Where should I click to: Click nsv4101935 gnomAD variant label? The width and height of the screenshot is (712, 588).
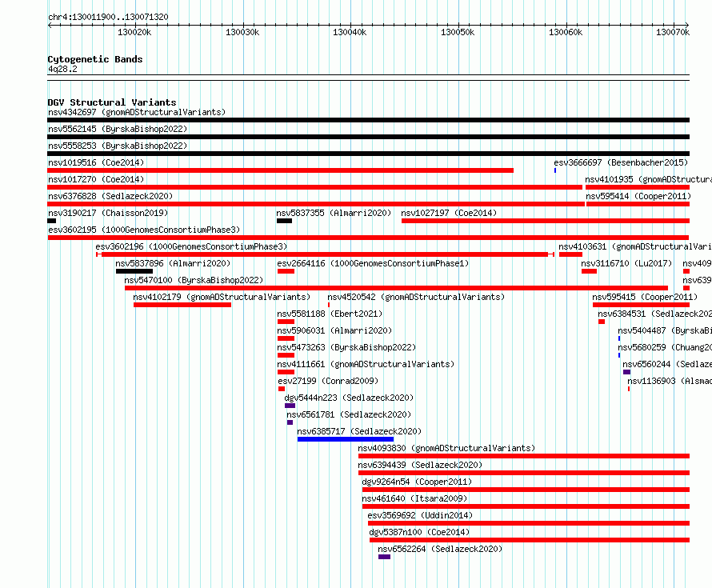[648, 179]
